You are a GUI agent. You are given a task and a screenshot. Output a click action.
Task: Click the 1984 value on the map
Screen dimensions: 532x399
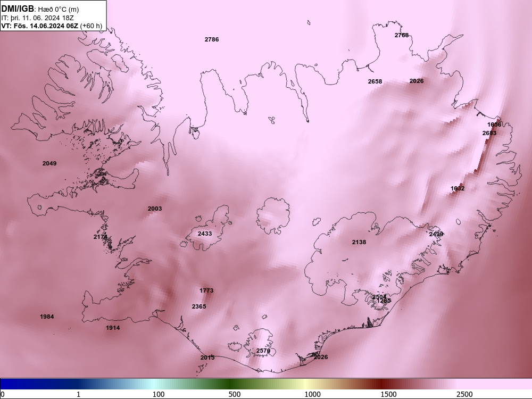47,317
